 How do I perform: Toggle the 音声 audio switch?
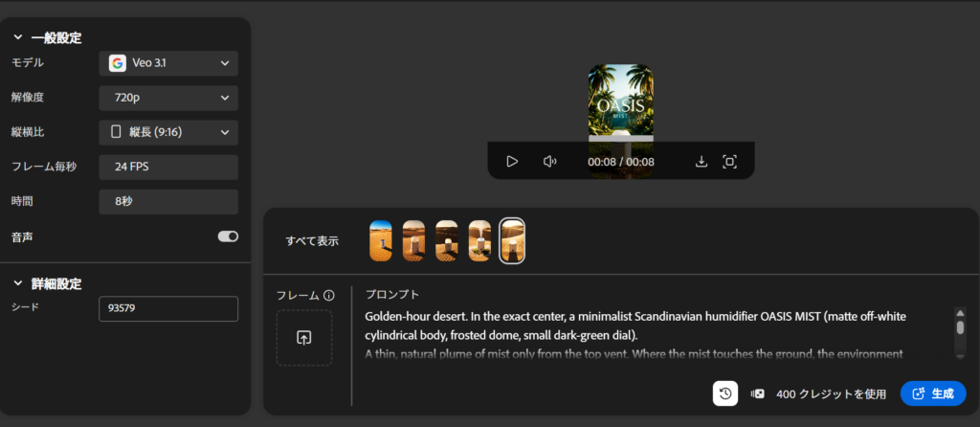(x=228, y=236)
